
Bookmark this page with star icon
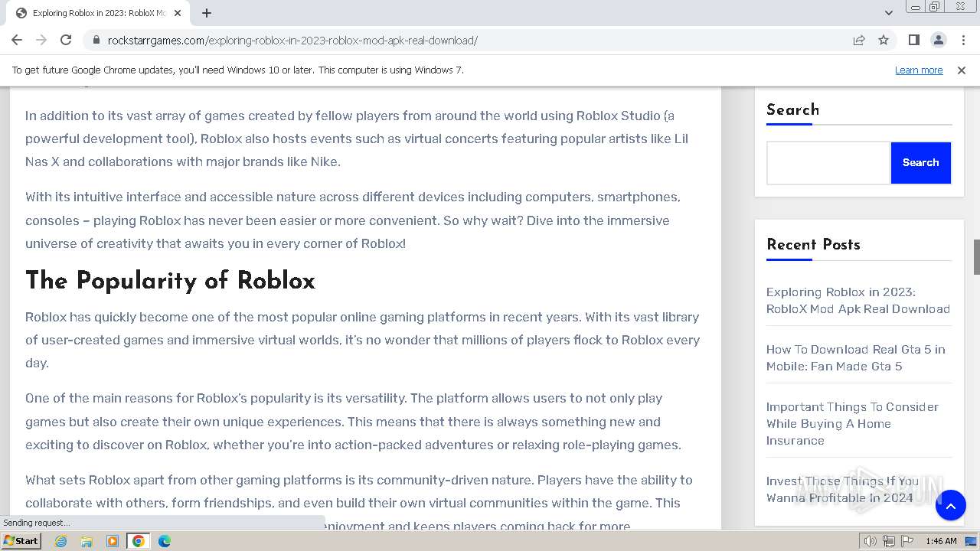click(x=884, y=40)
